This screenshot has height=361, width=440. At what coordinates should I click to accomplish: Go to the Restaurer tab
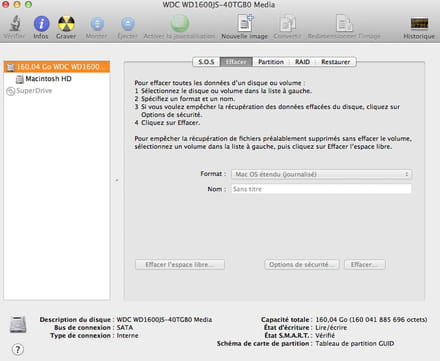(335, 62)
